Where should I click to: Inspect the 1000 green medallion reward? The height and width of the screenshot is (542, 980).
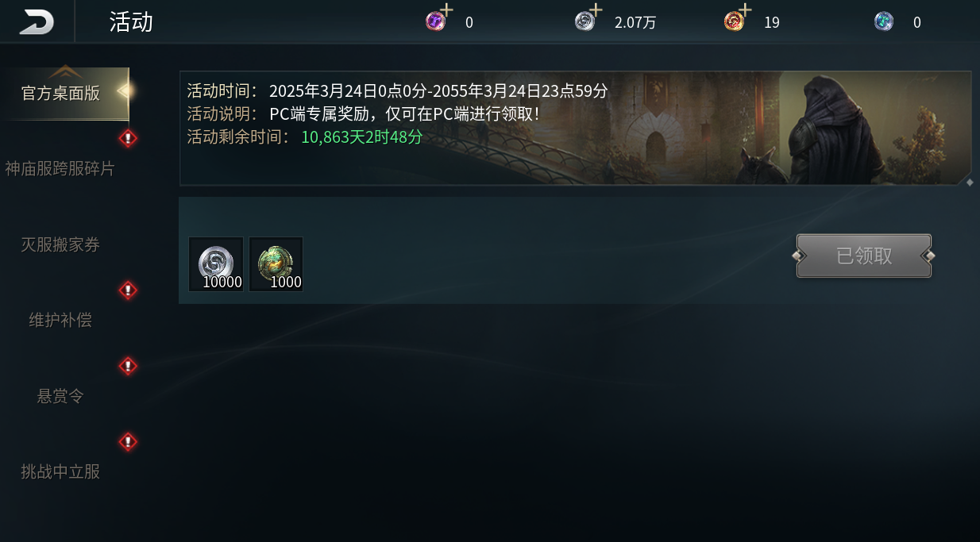(276, 264)
